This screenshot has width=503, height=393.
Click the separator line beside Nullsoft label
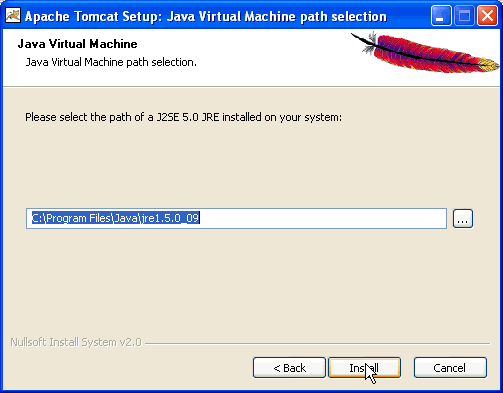[x=318, y=343]
